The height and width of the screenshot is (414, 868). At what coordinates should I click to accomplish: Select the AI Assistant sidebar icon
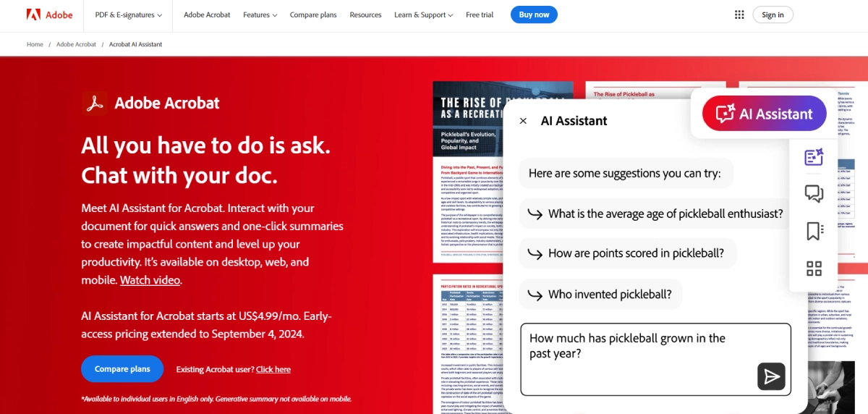pos(814,157)
